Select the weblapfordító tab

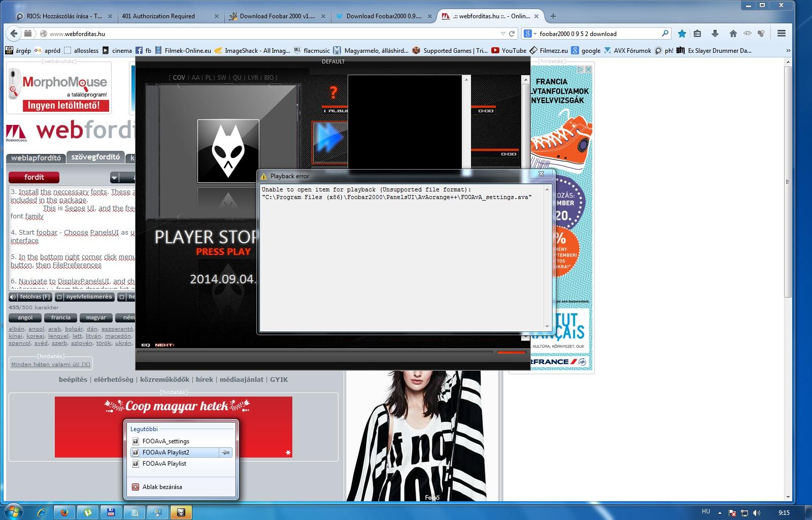tap(36, 158)
